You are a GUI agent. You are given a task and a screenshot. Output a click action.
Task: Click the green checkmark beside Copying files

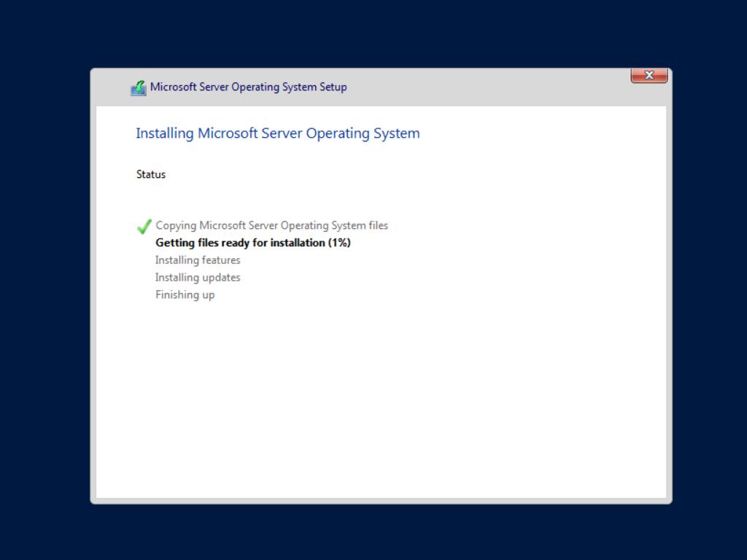pos(144,227)
